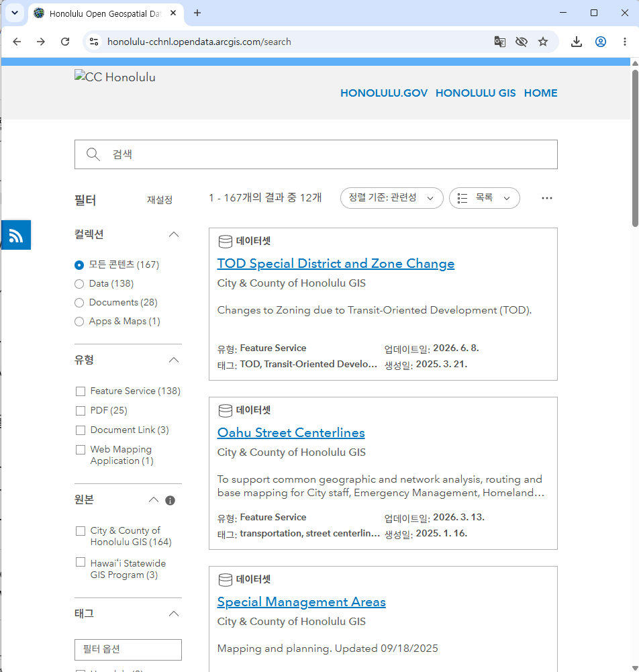
Task: Go to HOME nav link
Action: coord(540,93)
